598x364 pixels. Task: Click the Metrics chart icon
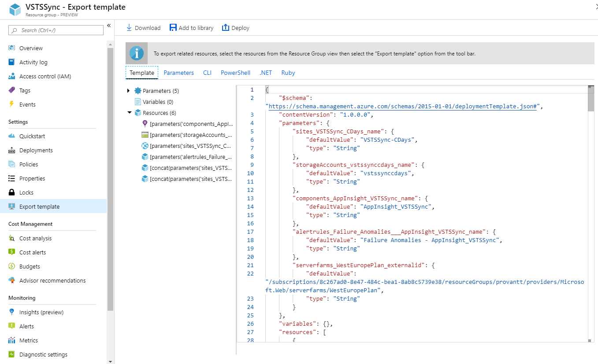(12, 340)
